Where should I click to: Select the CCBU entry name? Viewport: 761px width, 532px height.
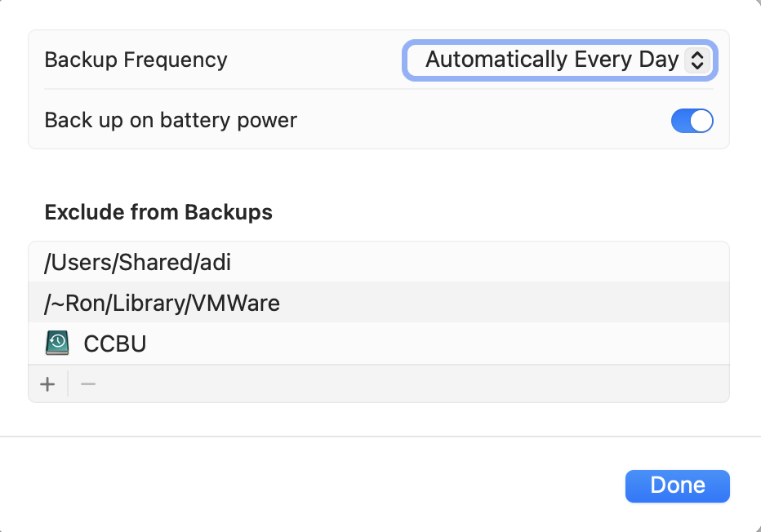pos(115,344)
